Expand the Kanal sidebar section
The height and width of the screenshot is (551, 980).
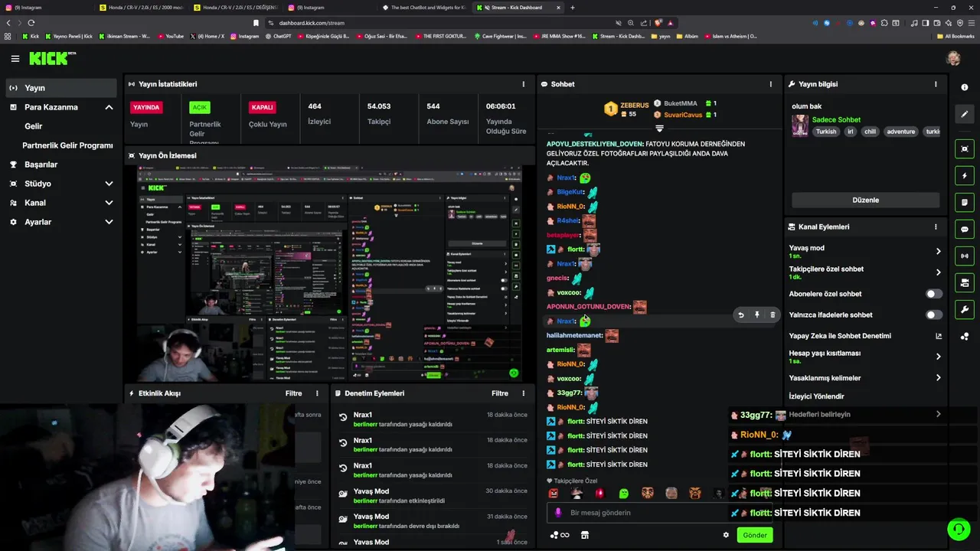click(x=109, y=203)
